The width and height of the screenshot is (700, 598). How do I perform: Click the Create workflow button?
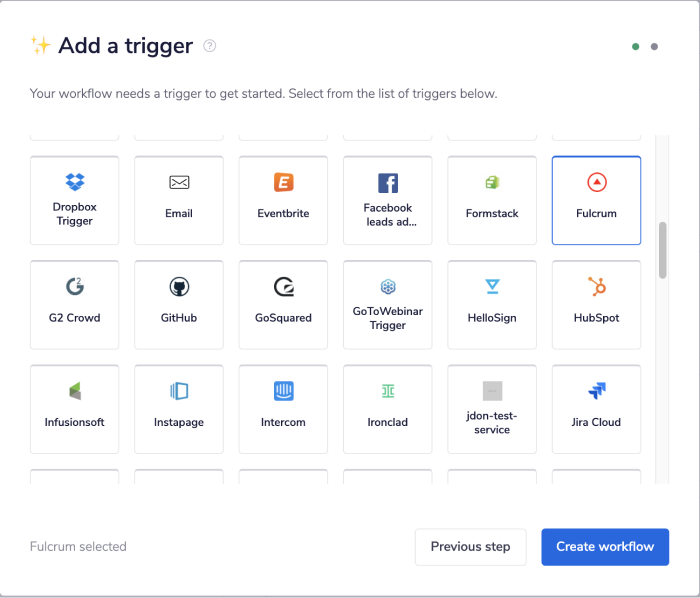coord(605,547)
